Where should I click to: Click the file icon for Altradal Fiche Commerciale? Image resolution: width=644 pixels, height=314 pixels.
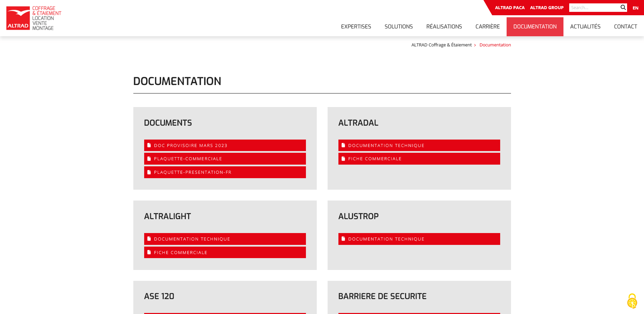[343, 159]
